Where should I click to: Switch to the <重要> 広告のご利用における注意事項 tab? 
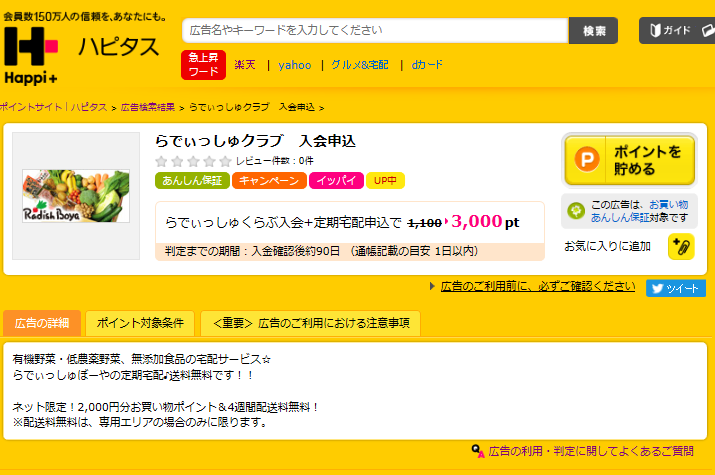(311, 323)
